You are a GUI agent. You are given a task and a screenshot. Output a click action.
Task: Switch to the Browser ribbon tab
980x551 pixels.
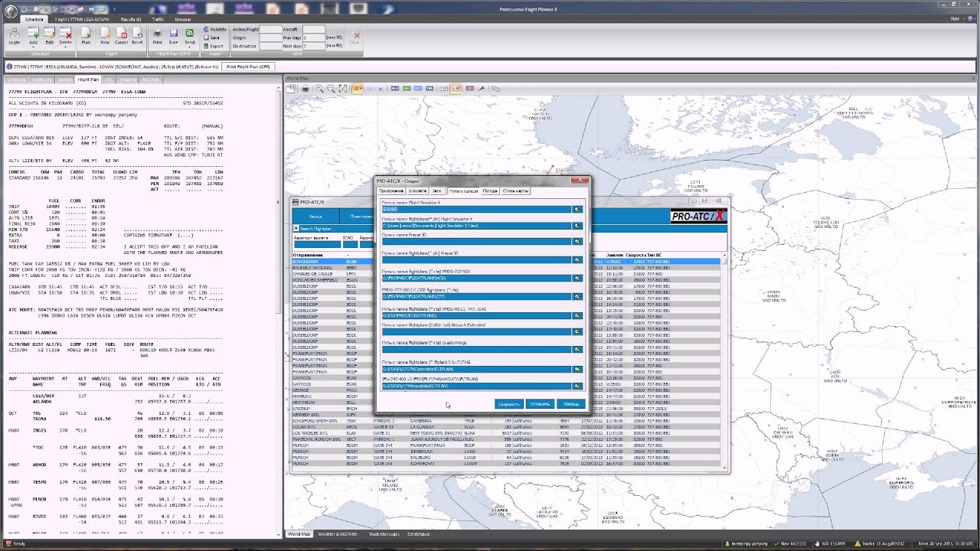183,19
